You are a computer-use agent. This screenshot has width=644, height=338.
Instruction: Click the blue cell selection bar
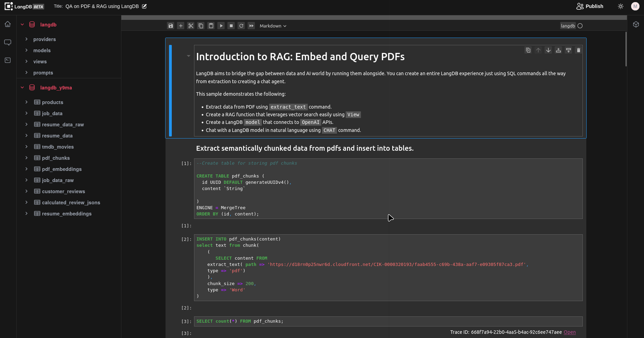click(170, 91)
